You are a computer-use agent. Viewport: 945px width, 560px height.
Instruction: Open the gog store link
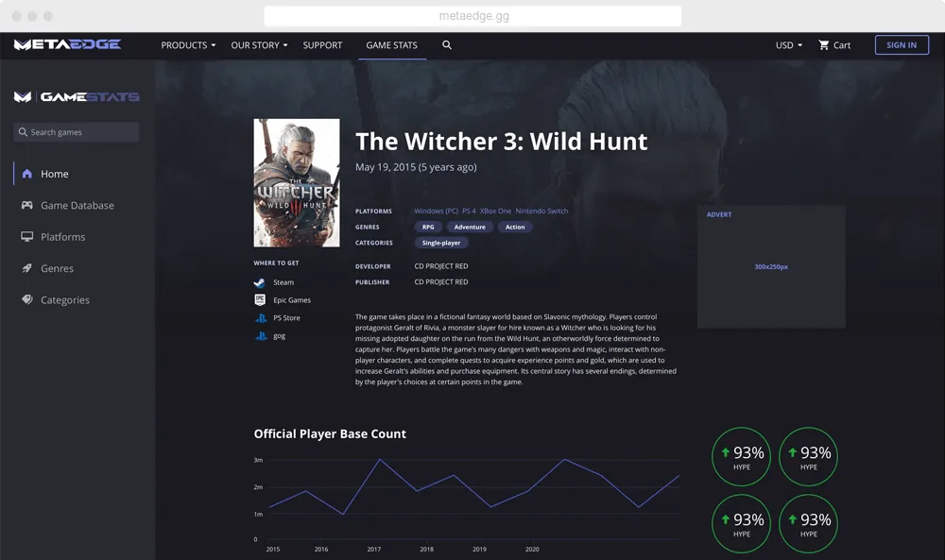pos(279,336)
